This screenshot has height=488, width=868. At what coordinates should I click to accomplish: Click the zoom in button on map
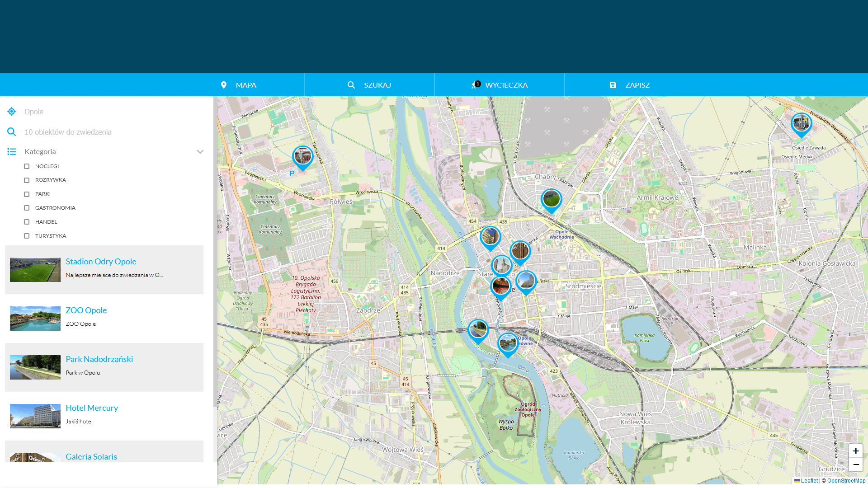tap(855, 451)
